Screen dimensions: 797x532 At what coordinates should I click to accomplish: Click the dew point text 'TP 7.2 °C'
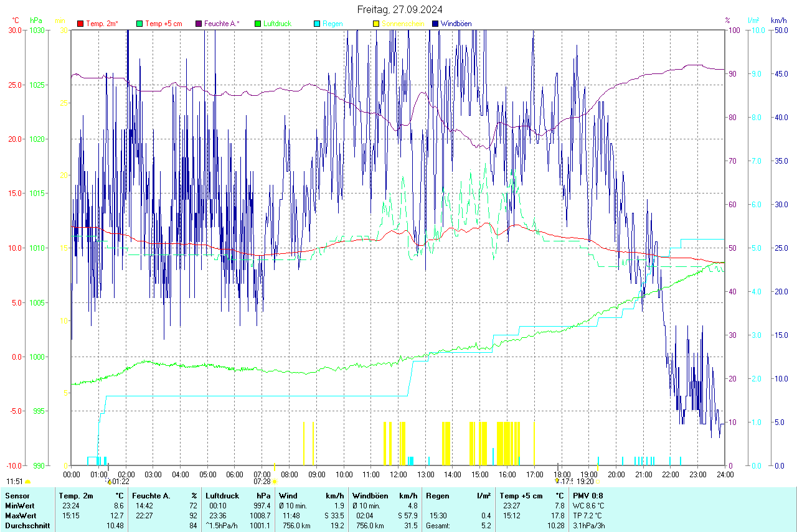[x=588, y=516]
